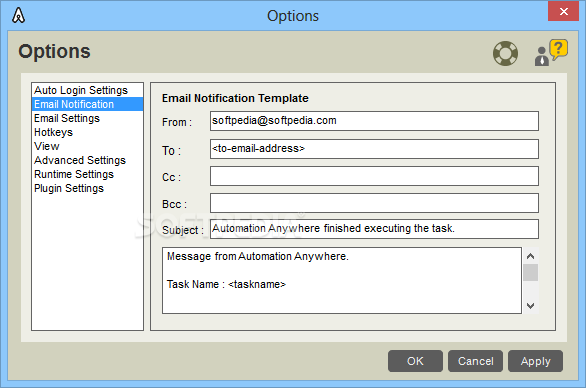Click the message scrollbar down arrow
The image size is (586, 388).
[530, 305]
